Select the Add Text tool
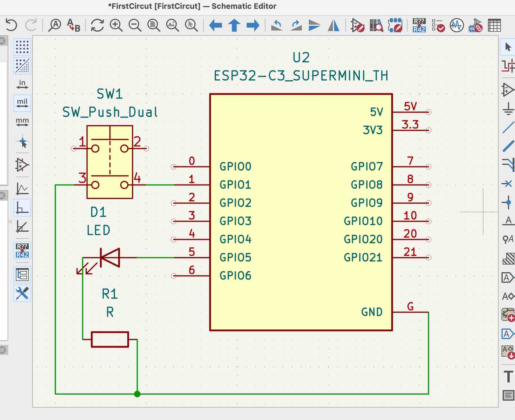Image resolution: width=515 pixels, height=420 pixels. click(508, 377)
